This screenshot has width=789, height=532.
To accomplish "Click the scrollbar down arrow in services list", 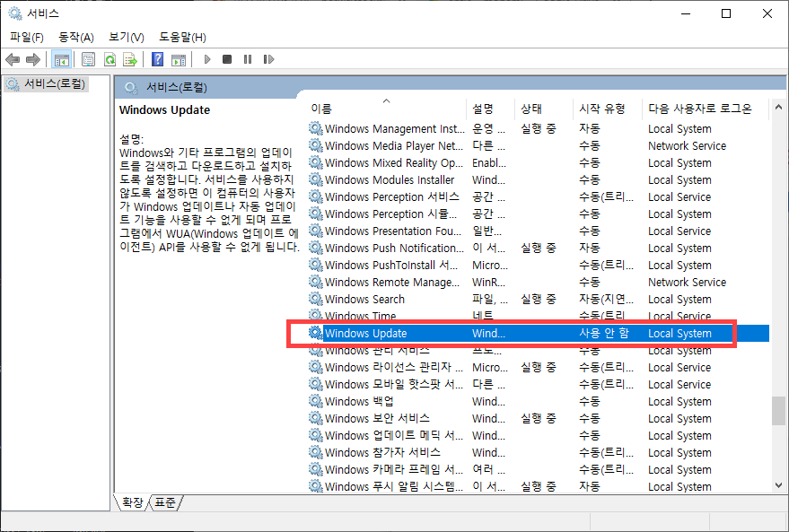I will pyautogui.click(x=778, y=485).
